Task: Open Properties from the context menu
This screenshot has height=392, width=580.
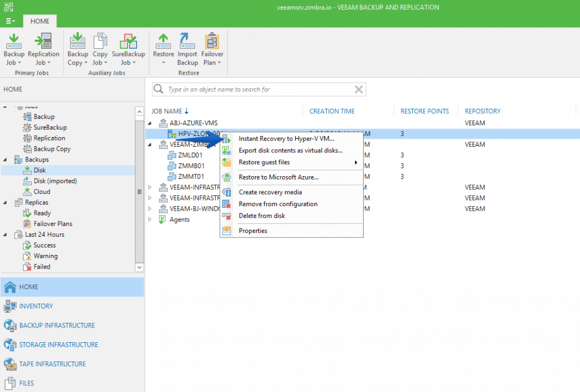Action: (x=292, y=231)
